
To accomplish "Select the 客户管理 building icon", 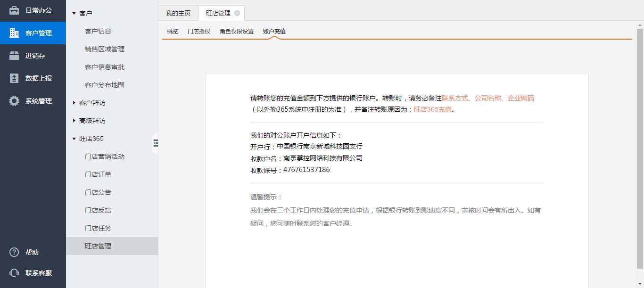I will [x=14, y=33].
